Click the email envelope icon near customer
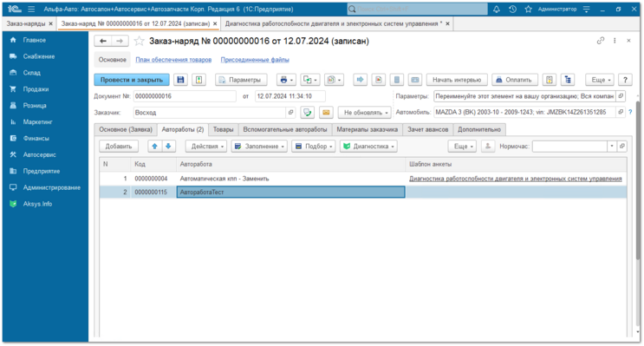 tap(326, 113)
